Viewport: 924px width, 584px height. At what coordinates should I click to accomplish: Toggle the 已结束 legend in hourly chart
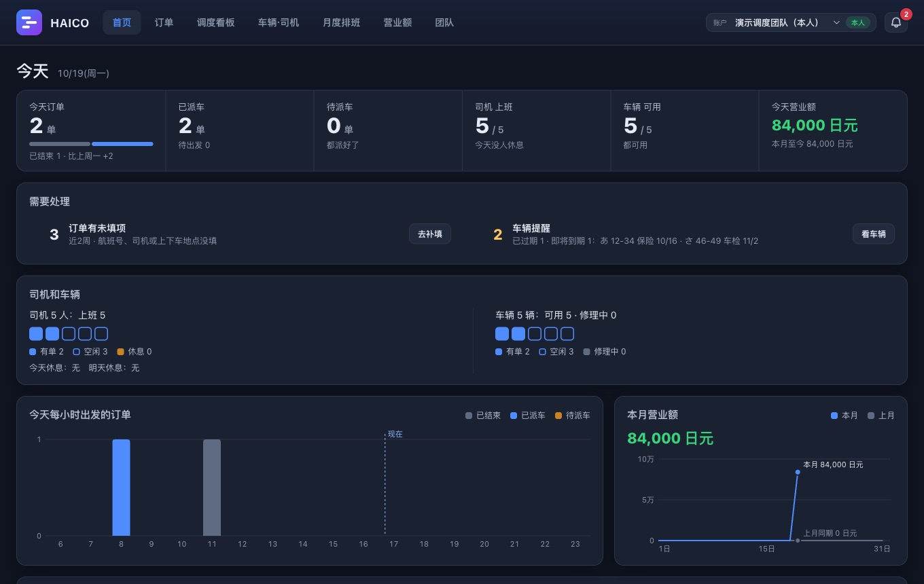[x=483, y=416]
